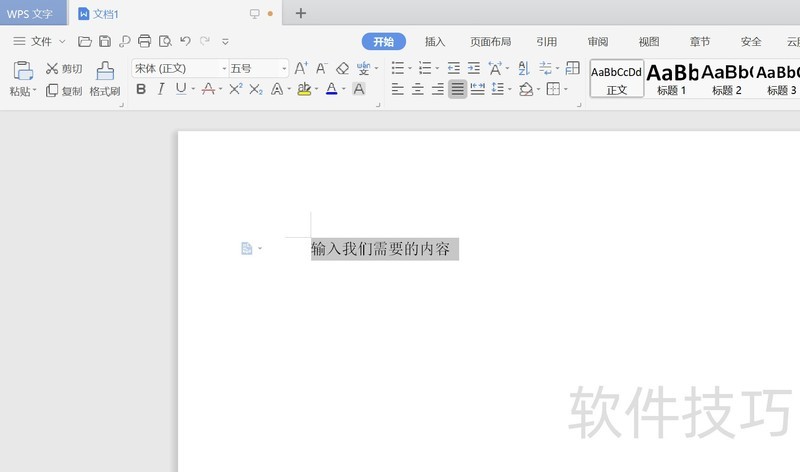Click the bulleted list icon
This screenshot has width=800, height=472.
click(397, 68)
